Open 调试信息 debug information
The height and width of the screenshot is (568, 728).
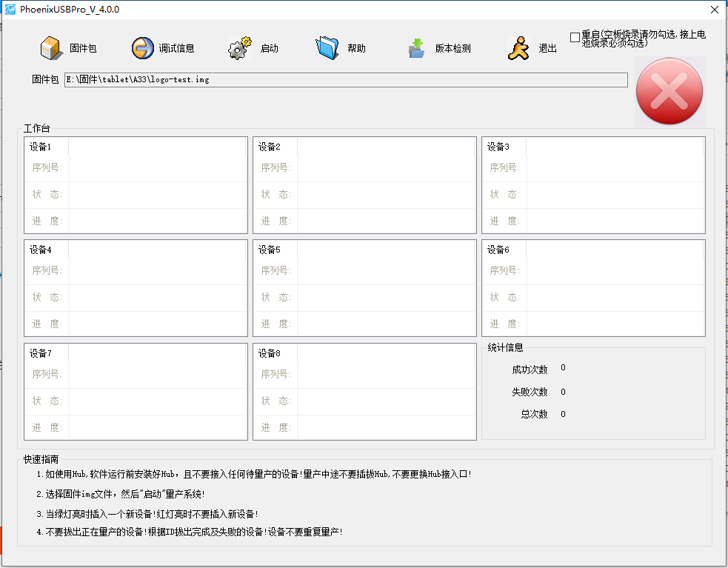click(141, 46)
